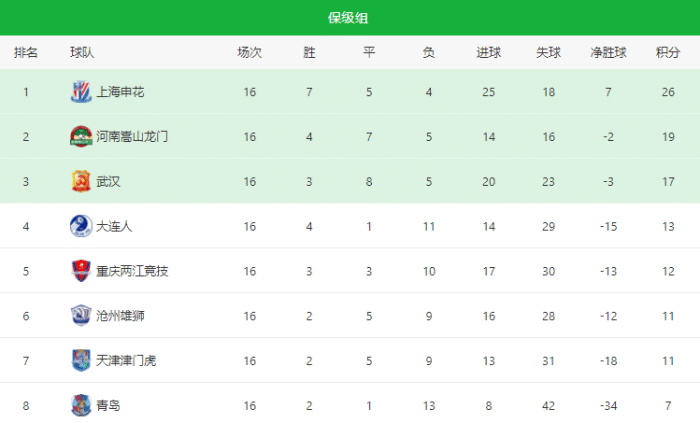Click the 排名 rank column header
The image size is (700, 423).
[x=26, y=52]
